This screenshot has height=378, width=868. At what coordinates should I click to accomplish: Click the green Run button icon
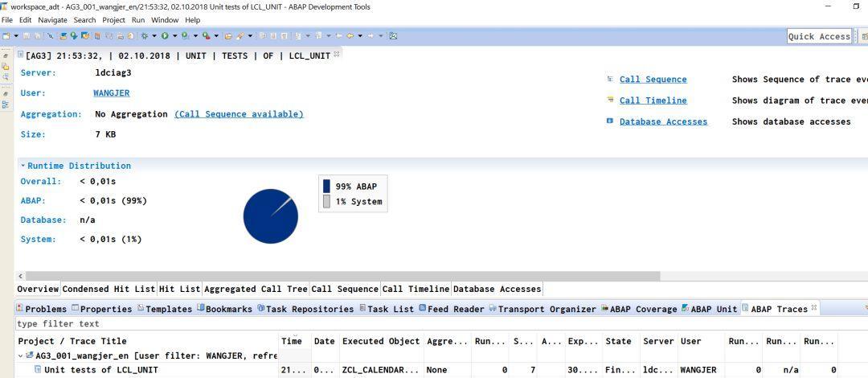[x=165, y=36]
